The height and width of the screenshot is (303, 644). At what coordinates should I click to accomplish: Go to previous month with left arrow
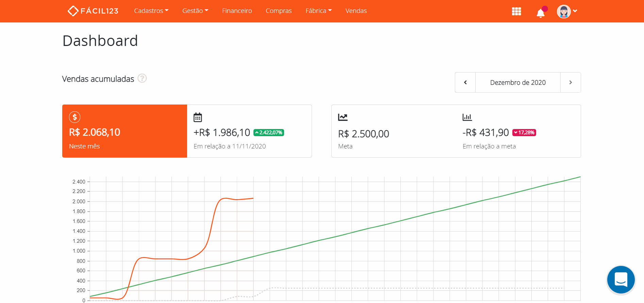(465, 82)
